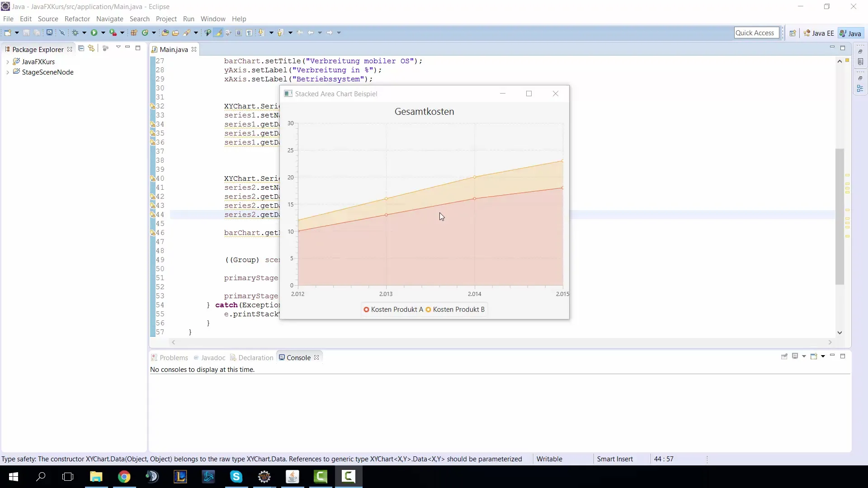Expand the StageSceneNode project
Screen dimensions: 868x488
[x=8, y=72]
